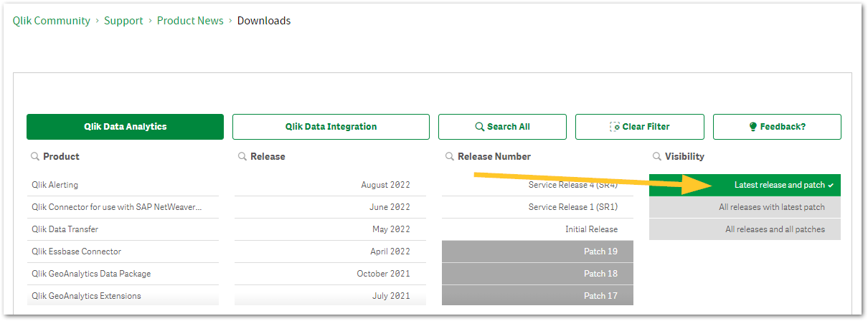The image size is (868, 321).
Task: Click the Clear Filter button
Action: 639,127
